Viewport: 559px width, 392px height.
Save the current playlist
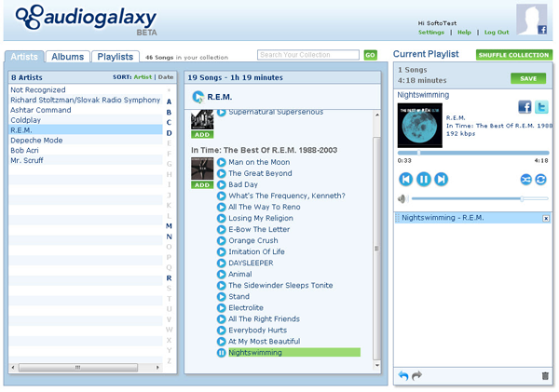528,78
